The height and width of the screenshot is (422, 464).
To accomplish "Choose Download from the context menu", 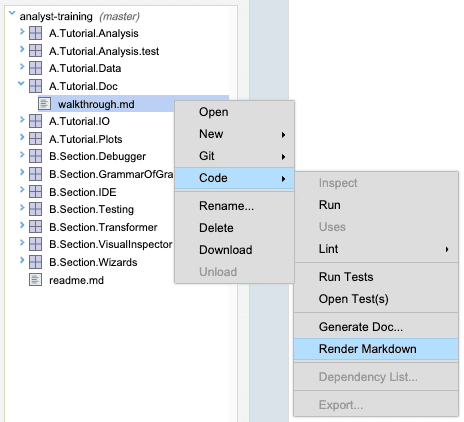I will tap(234, 250).
